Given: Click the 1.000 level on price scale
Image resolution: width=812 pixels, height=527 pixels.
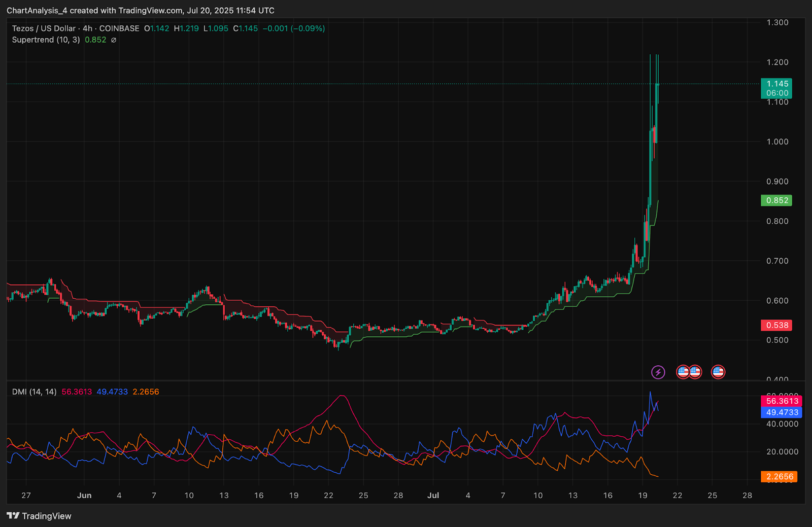Looking at the screenshot, I should 777,142.
